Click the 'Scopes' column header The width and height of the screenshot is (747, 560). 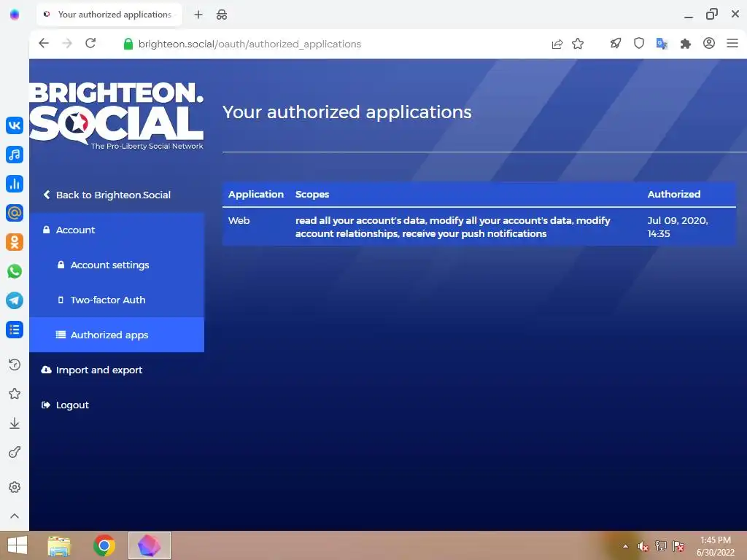pos(312,194)
